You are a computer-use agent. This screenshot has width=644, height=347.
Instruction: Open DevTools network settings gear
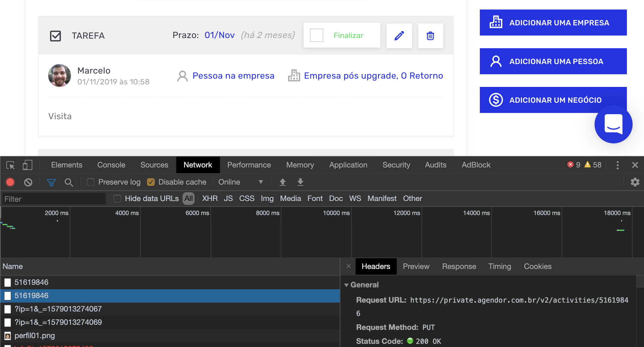pyautogui.click(x=635, y=182)
